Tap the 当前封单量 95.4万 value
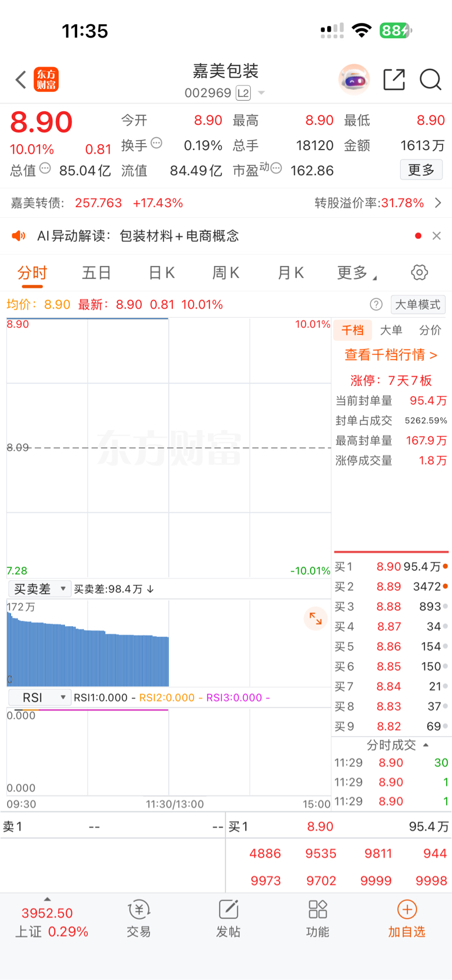452x980 pixels. (428, 401)
